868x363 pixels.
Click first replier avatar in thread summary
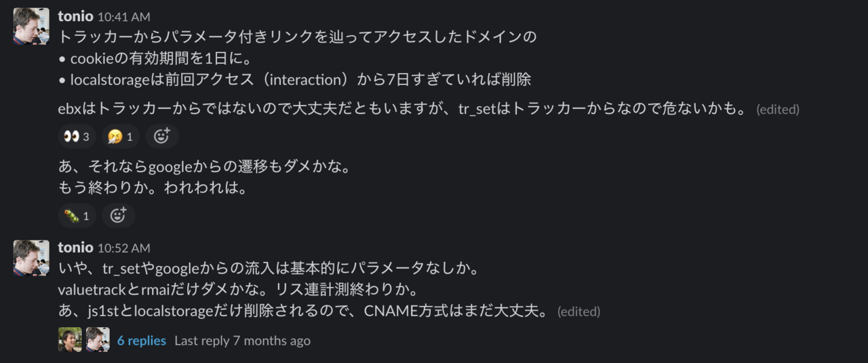[x=70, y=340]
